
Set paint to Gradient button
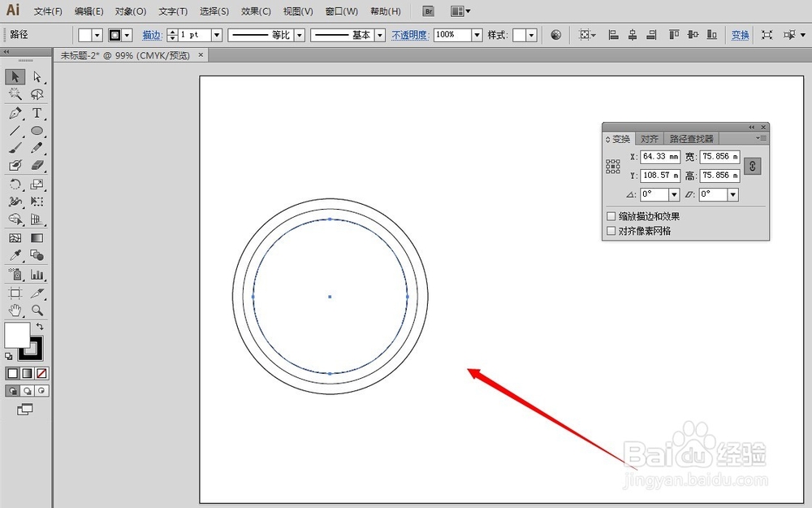[x=28, y=373]
